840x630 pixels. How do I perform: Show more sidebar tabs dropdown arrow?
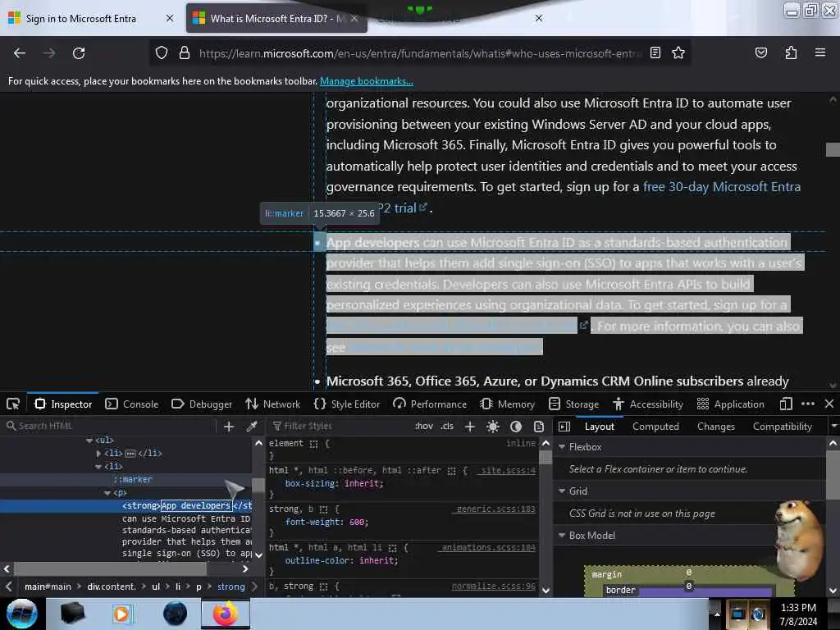(833, 427)
